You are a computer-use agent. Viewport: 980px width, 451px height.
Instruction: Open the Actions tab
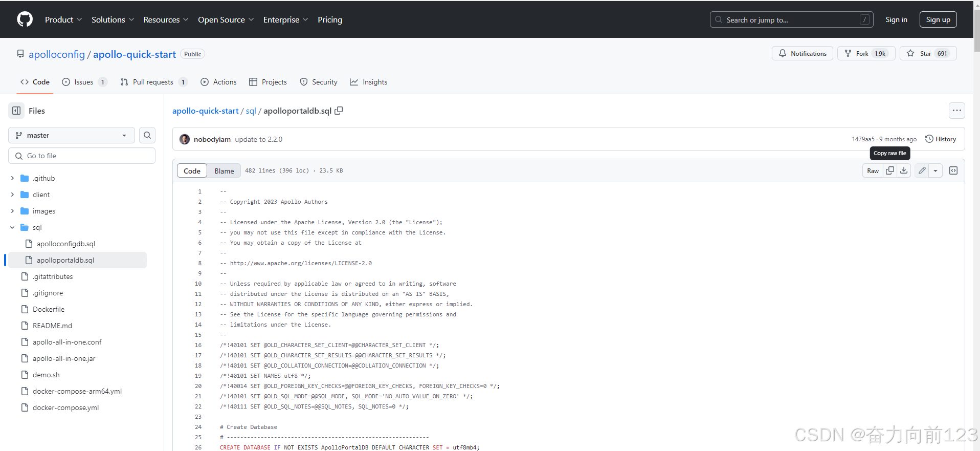(218, 82)
